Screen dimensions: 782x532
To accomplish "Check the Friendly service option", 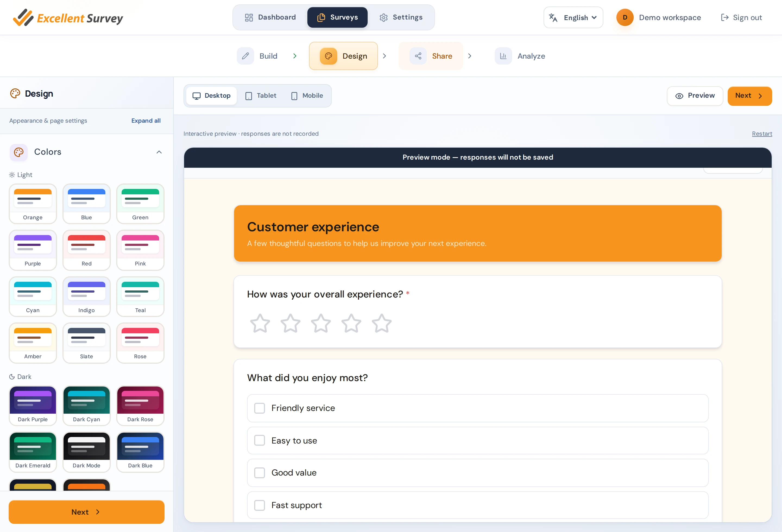I will [x=259, y=408].
